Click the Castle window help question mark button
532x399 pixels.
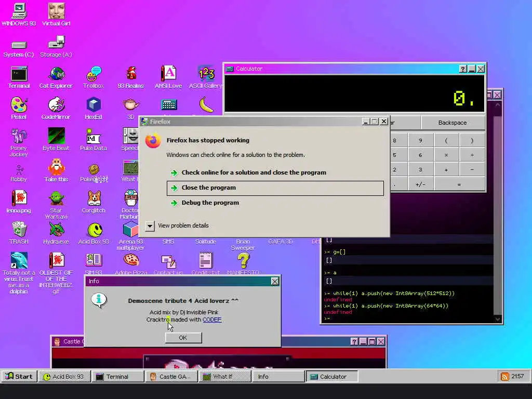pyautogui.click(x=354, y=342)
